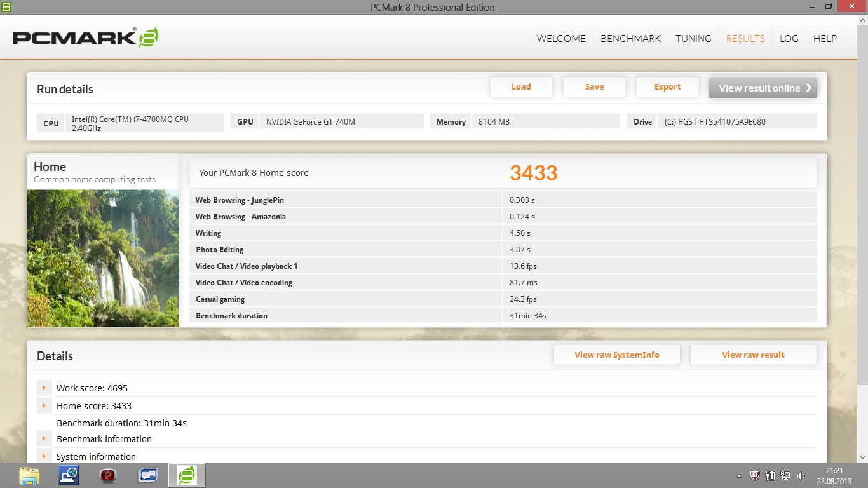This screenshot has height=488, width=868.
Task: Click the Writing row label
Action: 208,233
